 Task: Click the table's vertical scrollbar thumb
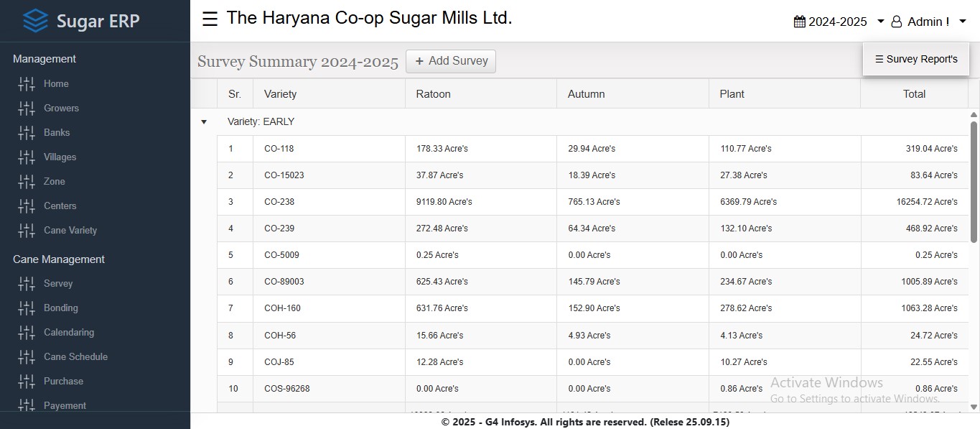coord(974,181)
